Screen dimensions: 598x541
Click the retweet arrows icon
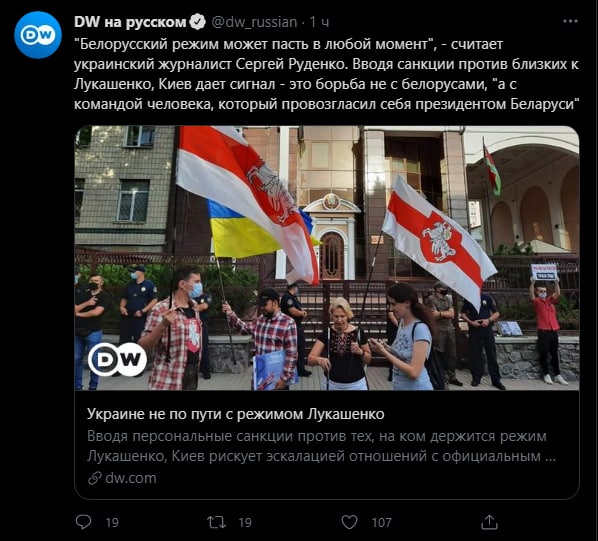coord(216,522)
